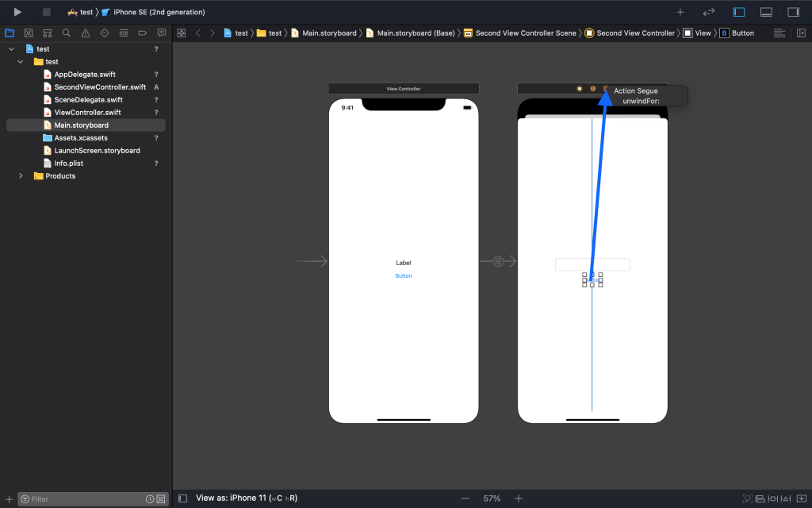This screenshot has width=812, height=508.
Task: Open the editor options lines menu
Action: tap(779, 33)
